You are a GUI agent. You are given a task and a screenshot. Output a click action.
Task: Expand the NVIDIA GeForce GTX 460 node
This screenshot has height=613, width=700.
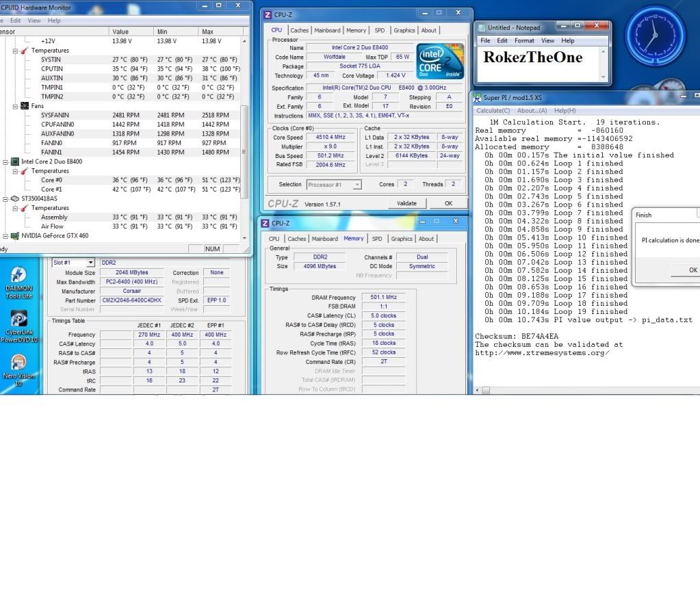[x=5, y=236]
